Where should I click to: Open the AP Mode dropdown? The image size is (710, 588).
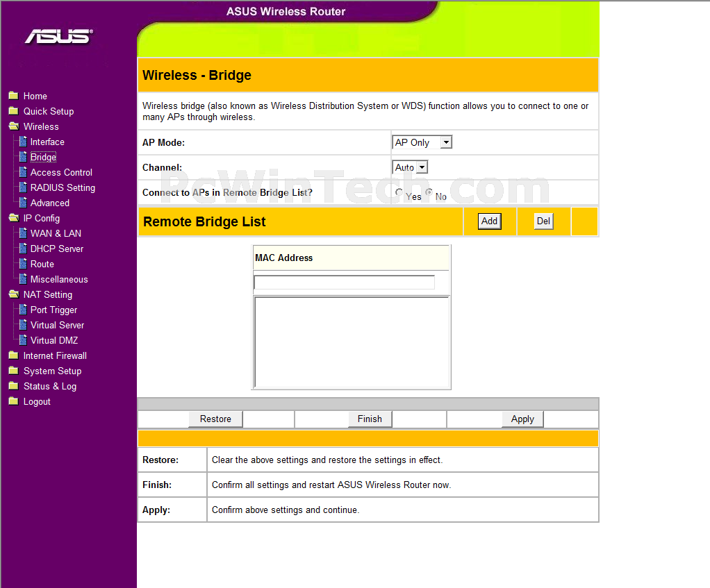coord(422,142)
